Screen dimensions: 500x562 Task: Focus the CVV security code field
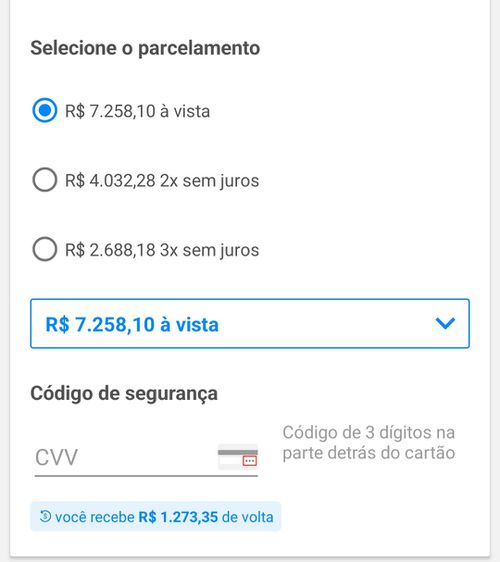(146, 457)
